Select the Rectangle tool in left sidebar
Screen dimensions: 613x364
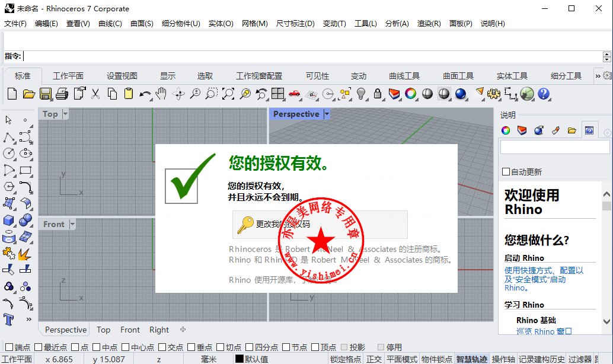[25, 170]
